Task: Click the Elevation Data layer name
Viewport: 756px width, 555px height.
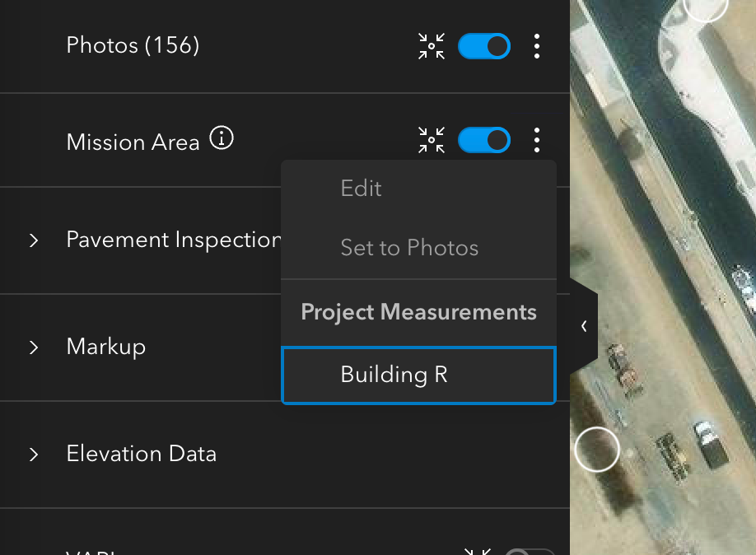Action: (142, 454)
